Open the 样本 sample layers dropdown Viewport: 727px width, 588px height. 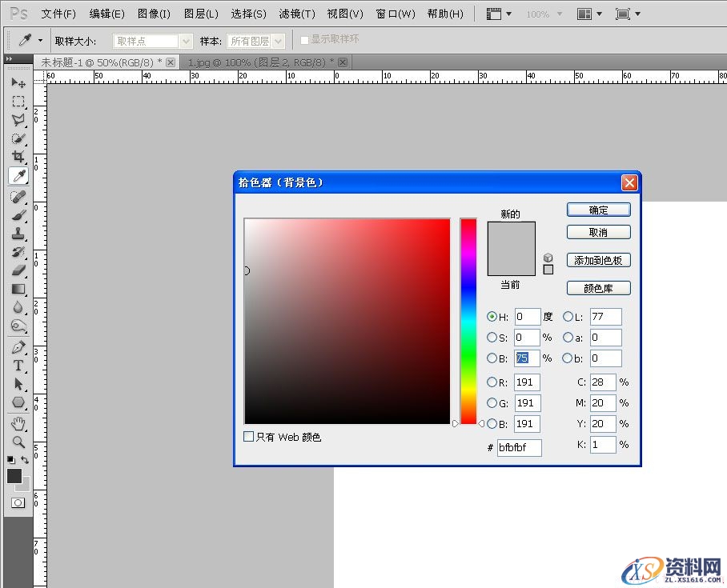tap(255, 41)
